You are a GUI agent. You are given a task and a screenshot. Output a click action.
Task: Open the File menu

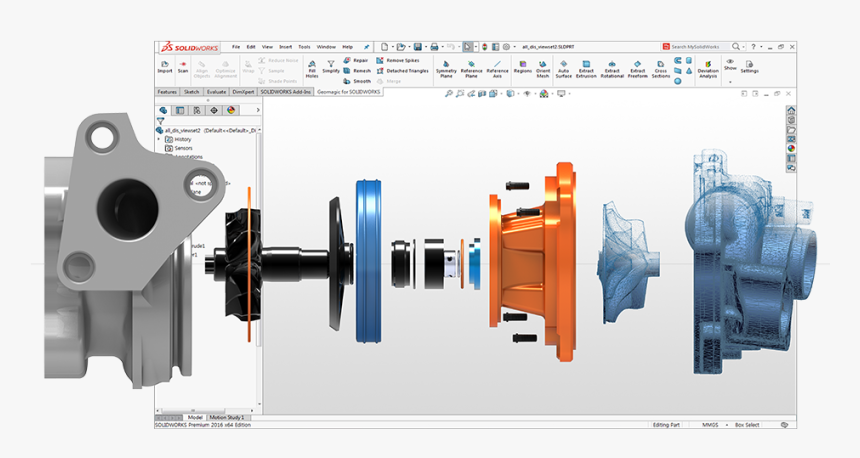(x=236, y=47)
